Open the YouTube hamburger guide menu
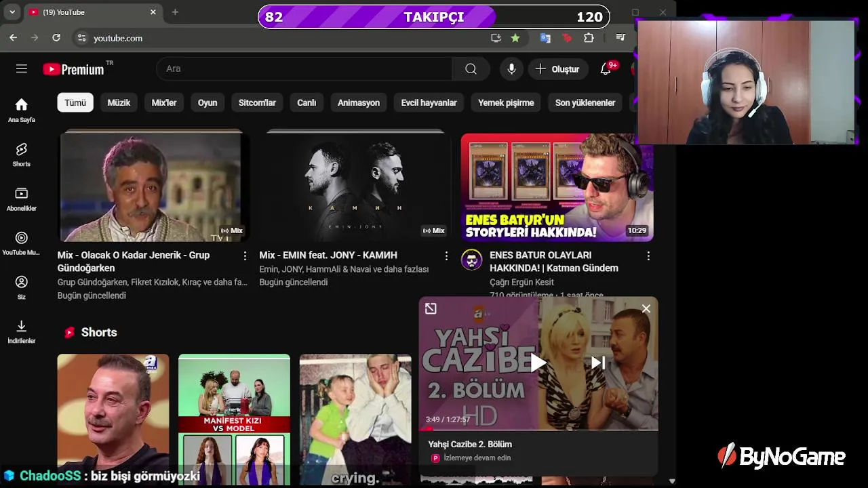Viewport: 868px width, 488px height. tap(22, 68)
